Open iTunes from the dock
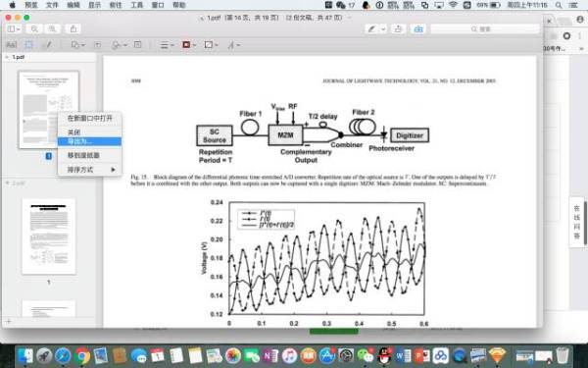The height and width of the screenshot is (368, 588). click(289, 355)
